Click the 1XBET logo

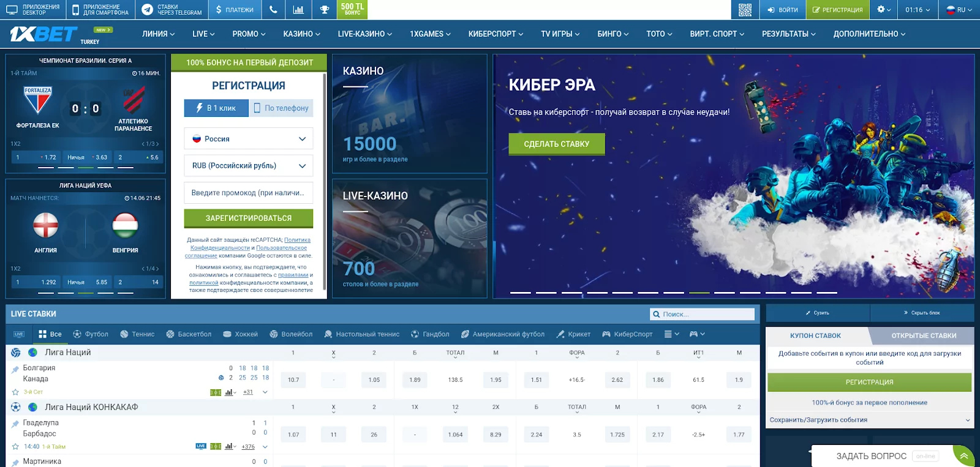point(43,34)
